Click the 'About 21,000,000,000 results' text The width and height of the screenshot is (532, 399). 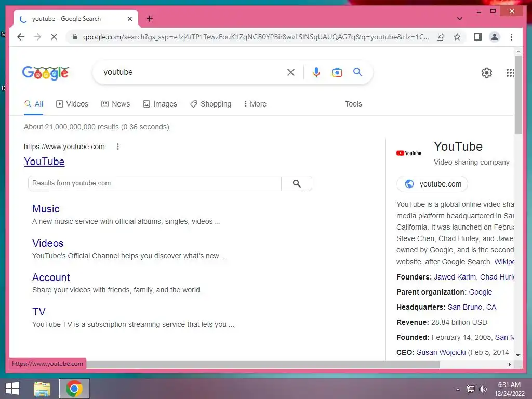pos(96,127)
